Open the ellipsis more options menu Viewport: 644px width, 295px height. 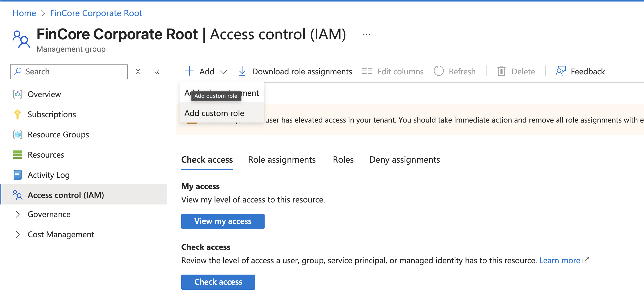click(x=367, y=34)
